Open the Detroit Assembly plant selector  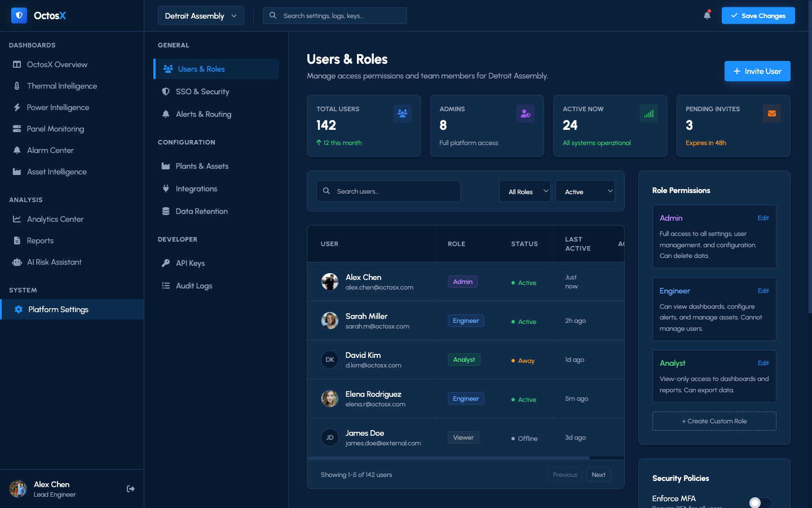(201, 16)
